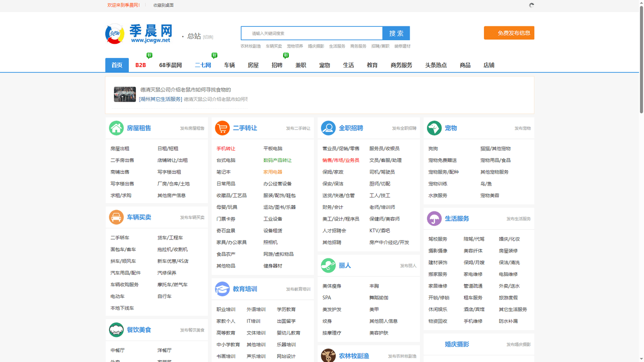
Task: Open the 数码产品转让 green link
Action: pyautogui.click(x=277, y=160)
